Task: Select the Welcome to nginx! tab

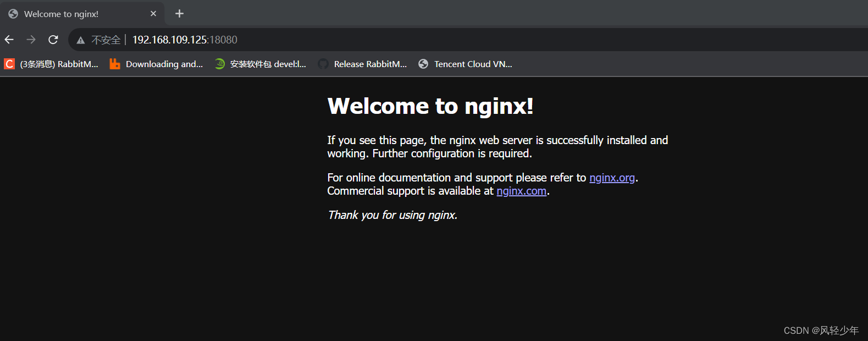Action: 82,14
